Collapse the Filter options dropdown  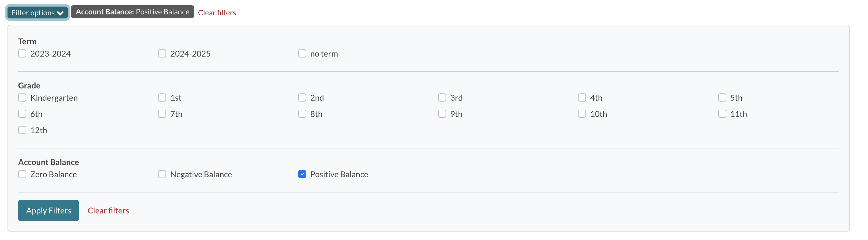(37, 12)
